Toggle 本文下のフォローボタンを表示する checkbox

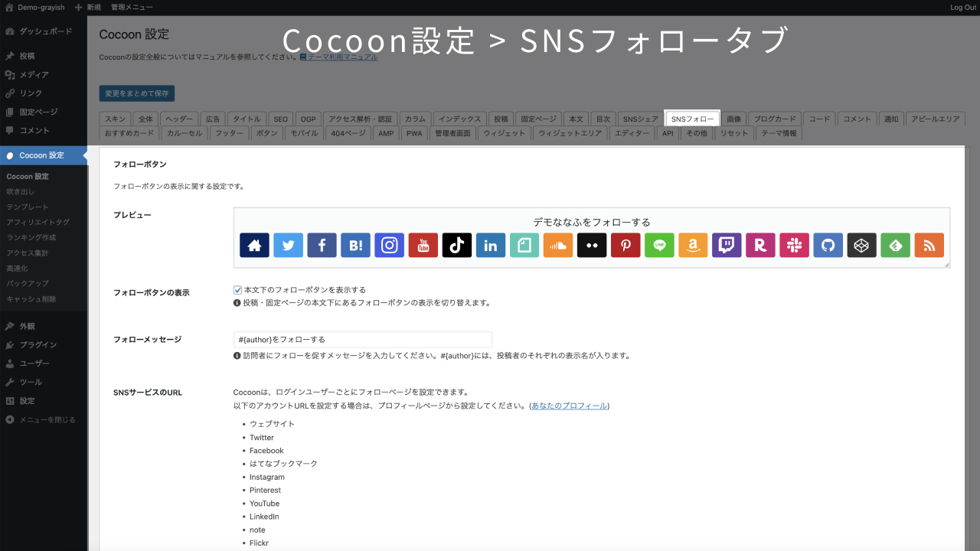point(238,290)
